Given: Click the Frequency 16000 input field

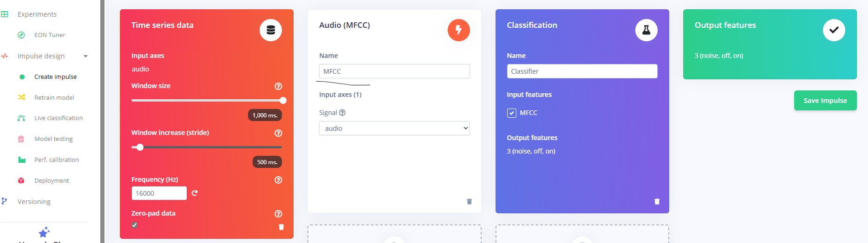Looking at the screenshot, I should coord(159,193).
